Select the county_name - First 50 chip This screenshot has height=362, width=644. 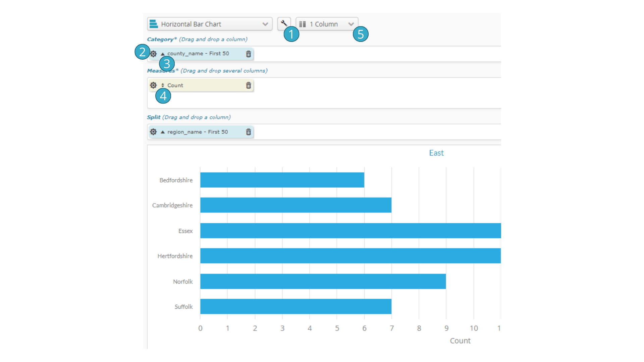coord(201,54)
